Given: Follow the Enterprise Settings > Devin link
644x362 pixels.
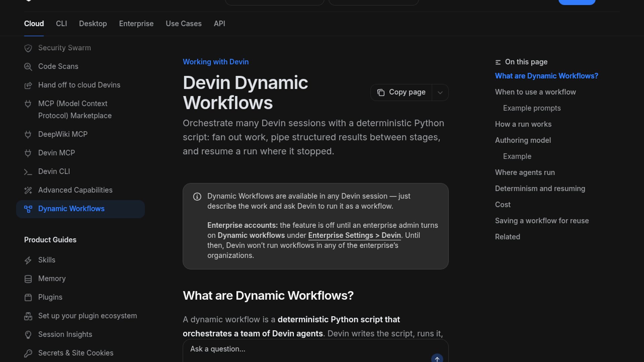Looking at the screenshot, I should point(354,235).
